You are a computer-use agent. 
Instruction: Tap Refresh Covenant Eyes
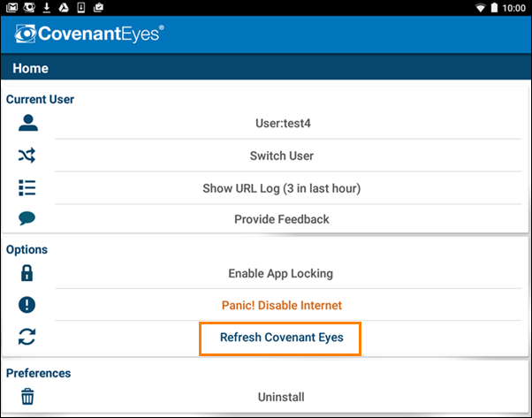pyautogui.click(x=282, y=338)
